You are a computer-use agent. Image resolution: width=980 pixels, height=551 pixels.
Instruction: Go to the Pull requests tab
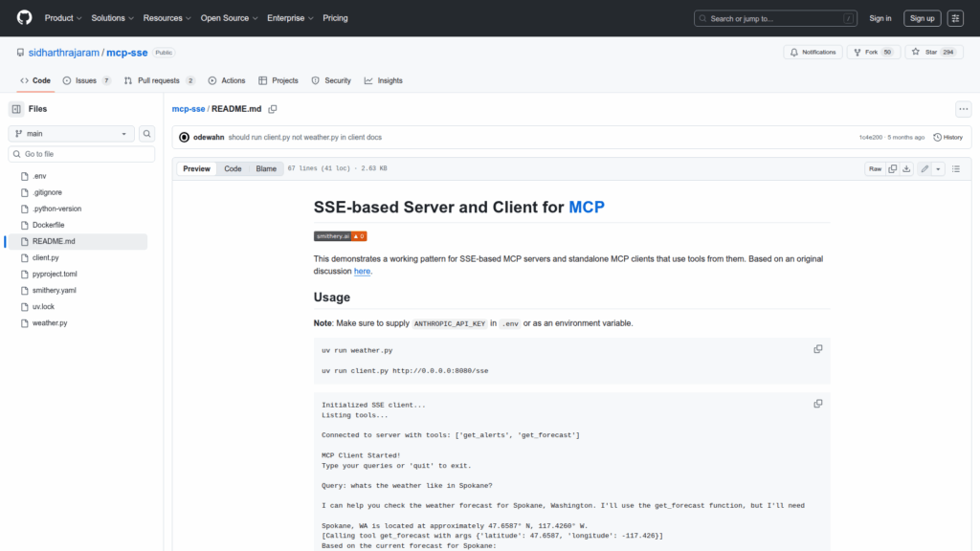click(159, 81)
